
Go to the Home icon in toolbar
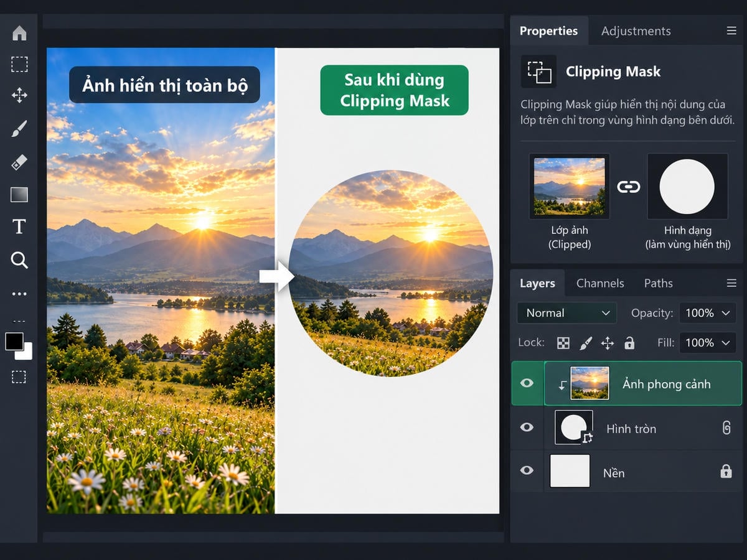click(x=19, y=33)
